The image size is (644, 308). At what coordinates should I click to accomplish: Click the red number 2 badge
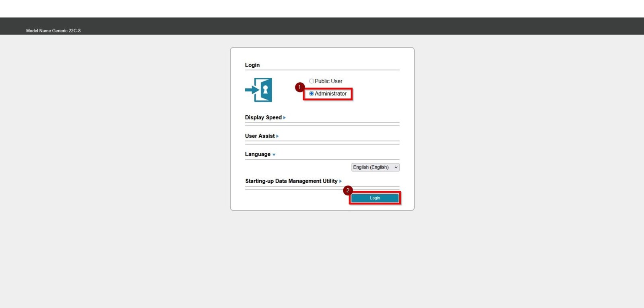click(348, 190)
